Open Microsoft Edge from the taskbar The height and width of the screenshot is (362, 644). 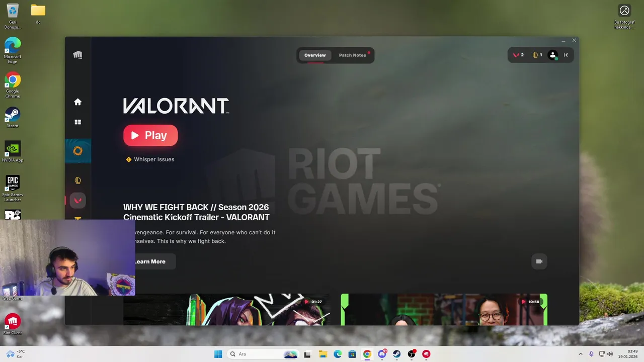[x=338, y=354]
